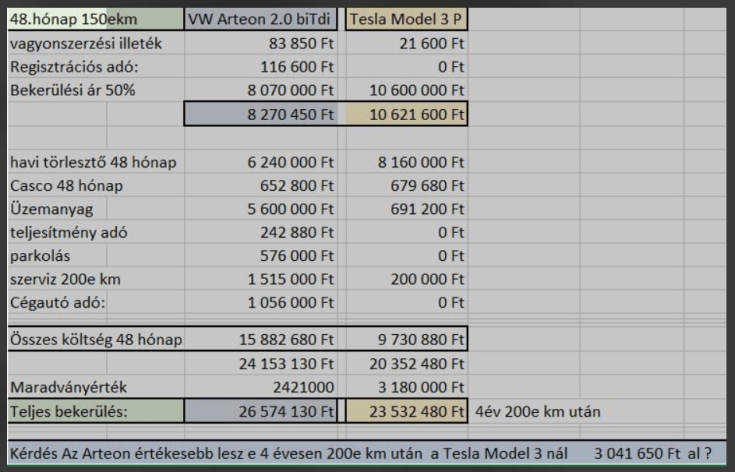Select the '242 880 Ft' cell
Screen dimensions: 735x472
[261, 233]
